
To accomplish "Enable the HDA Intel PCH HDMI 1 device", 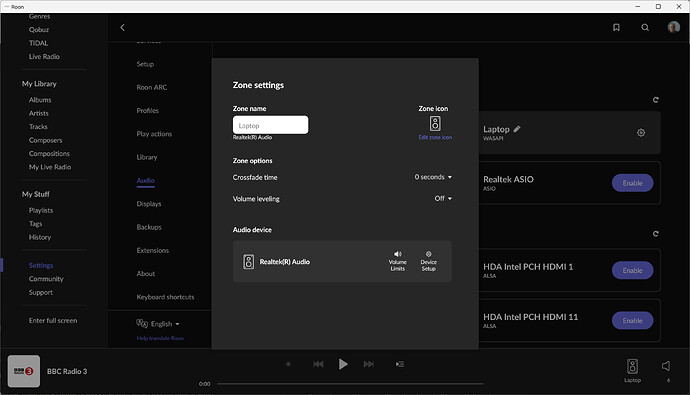I will click(x=632, y=271).
